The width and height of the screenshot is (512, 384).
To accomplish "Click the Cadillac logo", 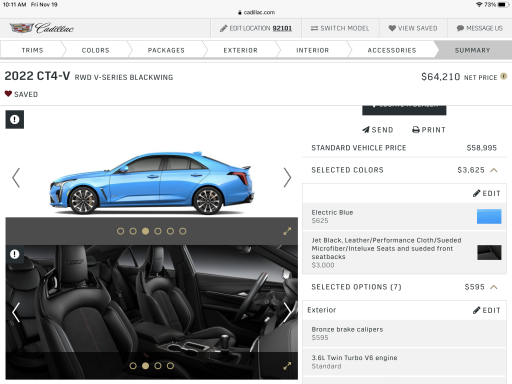I will 42,28.
